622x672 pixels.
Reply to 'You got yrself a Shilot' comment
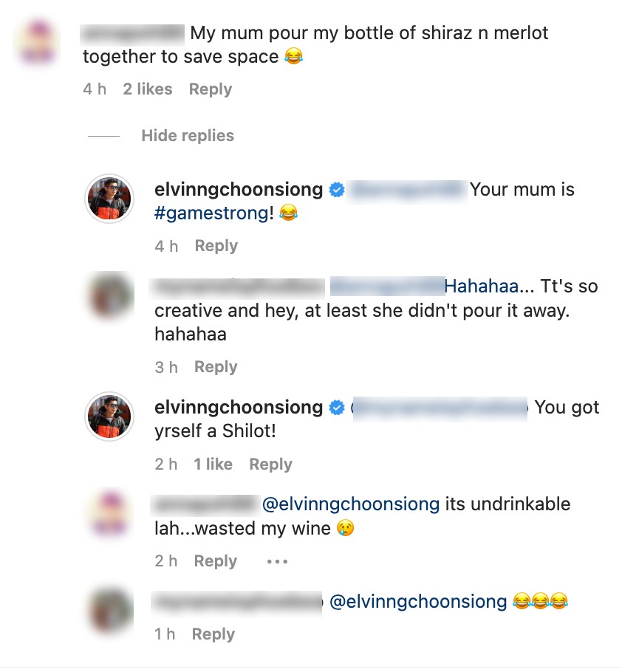click(x=270, y=464)
